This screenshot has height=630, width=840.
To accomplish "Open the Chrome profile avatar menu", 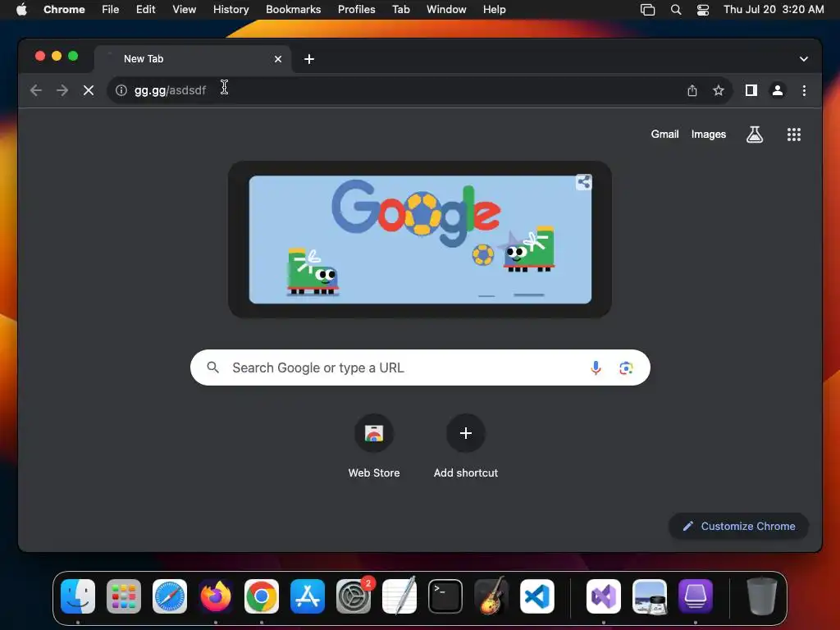I will click(778, 90).
